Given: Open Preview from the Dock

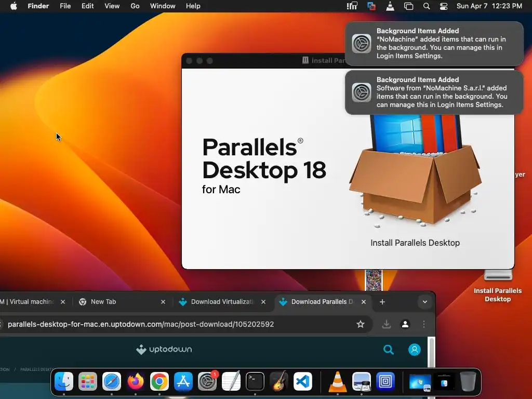Looking at the screenshot, I should click(x=362, y=381).
